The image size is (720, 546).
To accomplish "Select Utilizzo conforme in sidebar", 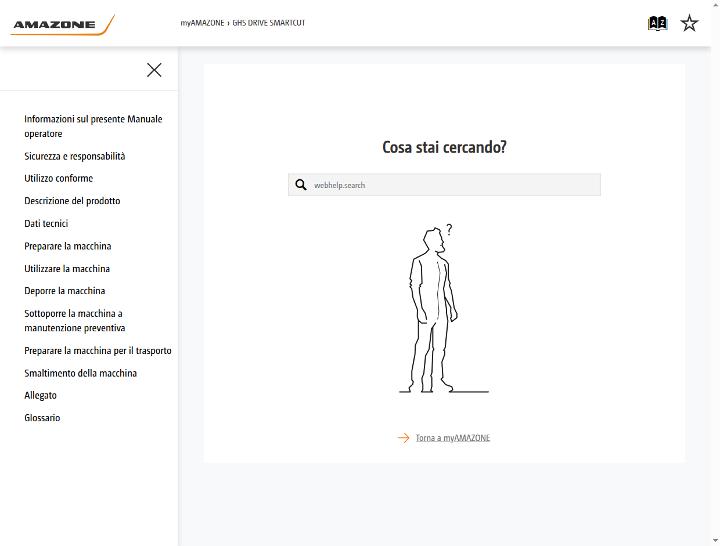I will coord(59,178).
